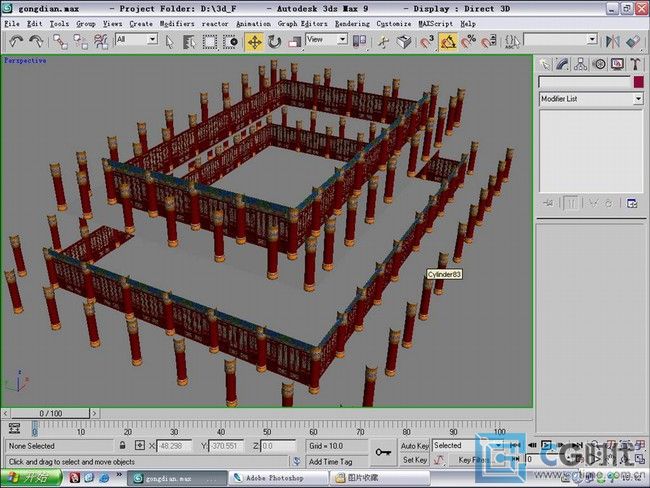The height and width of the screenshot is (488, 650).
Task: Switch to the Utilities command panel
Action: pyautogui.click(x=635, y=64)
